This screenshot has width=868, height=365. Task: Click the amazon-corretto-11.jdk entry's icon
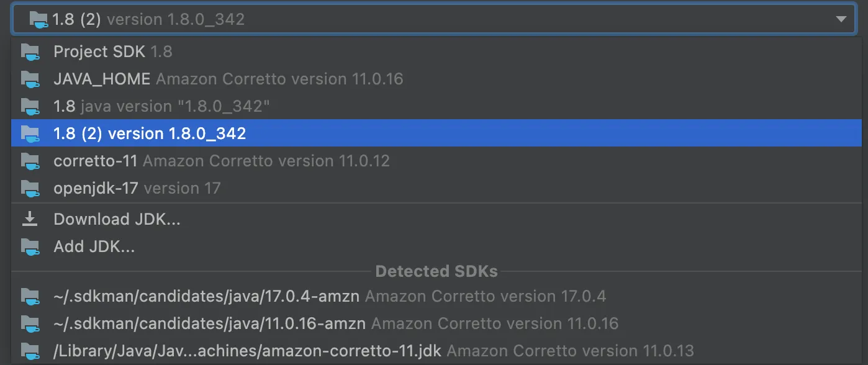click(x=30, y=351)
